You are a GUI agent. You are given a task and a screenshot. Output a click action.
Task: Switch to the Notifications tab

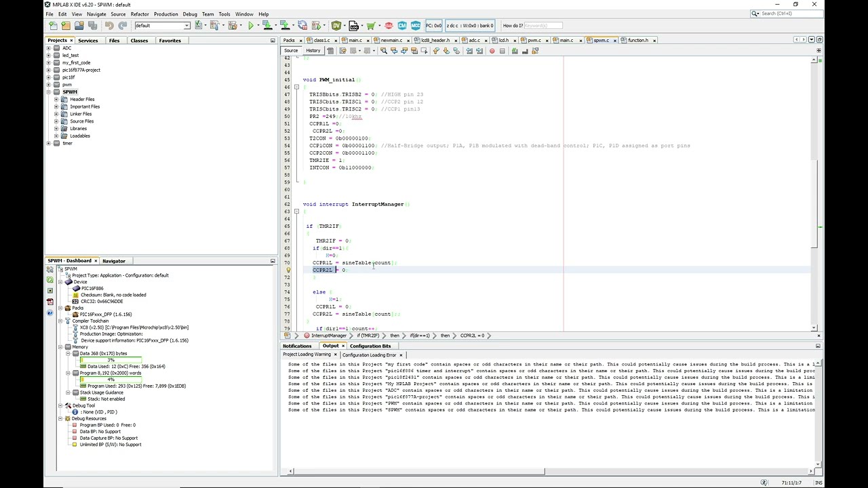(297, 346)
